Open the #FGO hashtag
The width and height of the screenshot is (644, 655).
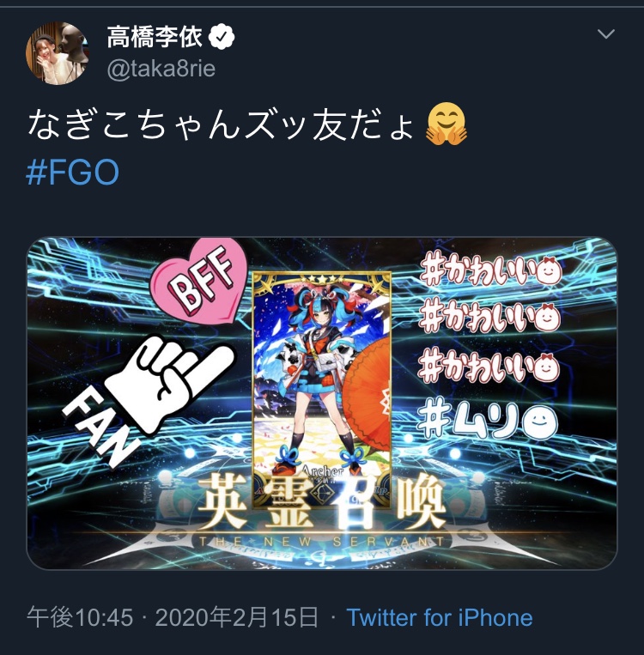pyautogui.click(x=73, y=172)
